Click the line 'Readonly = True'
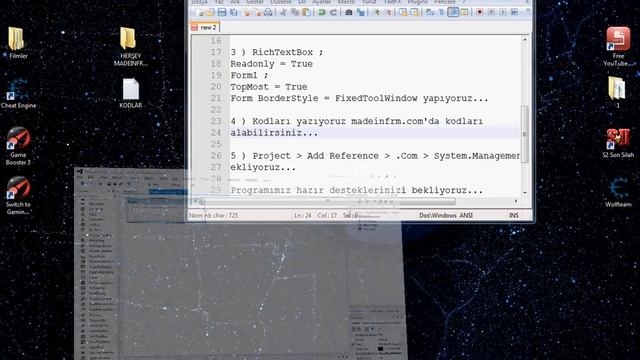Viewport: 640px width, 360px height. pyautogui.click(x=271, y=64)
